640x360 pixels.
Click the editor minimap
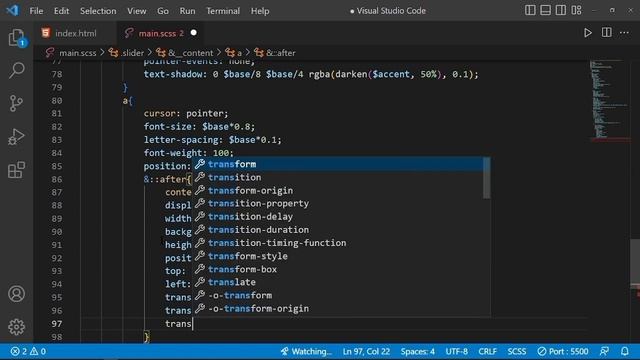(x=609, y=100)
